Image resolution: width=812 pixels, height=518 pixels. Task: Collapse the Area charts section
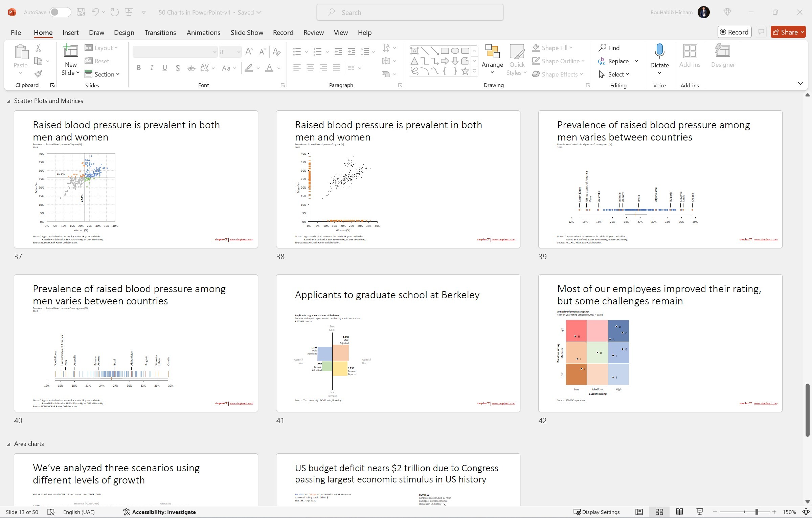tap(8, 444)
